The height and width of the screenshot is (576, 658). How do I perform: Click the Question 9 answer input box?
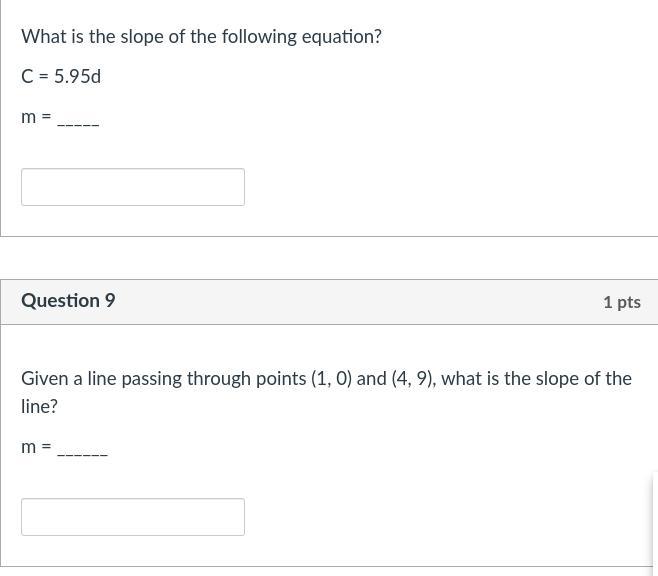pyautogui.click(x=132, y=517)
